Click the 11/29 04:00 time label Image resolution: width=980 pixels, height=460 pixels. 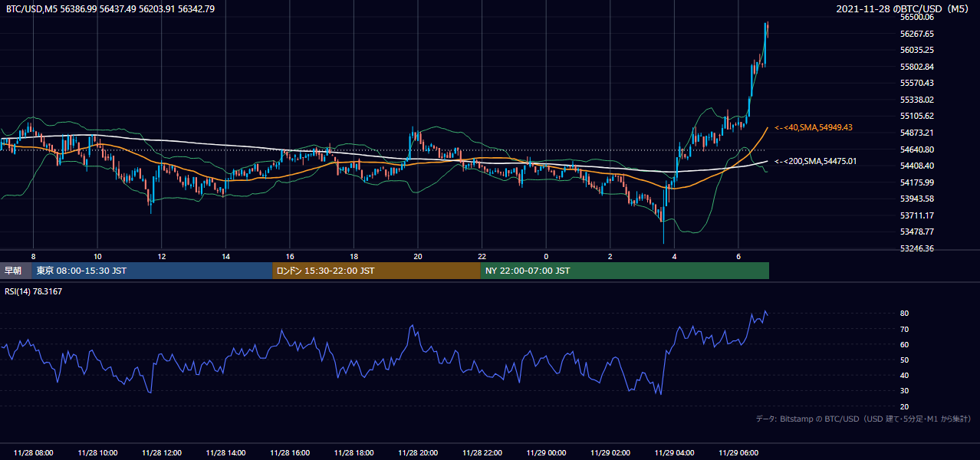tap(675, 453)
